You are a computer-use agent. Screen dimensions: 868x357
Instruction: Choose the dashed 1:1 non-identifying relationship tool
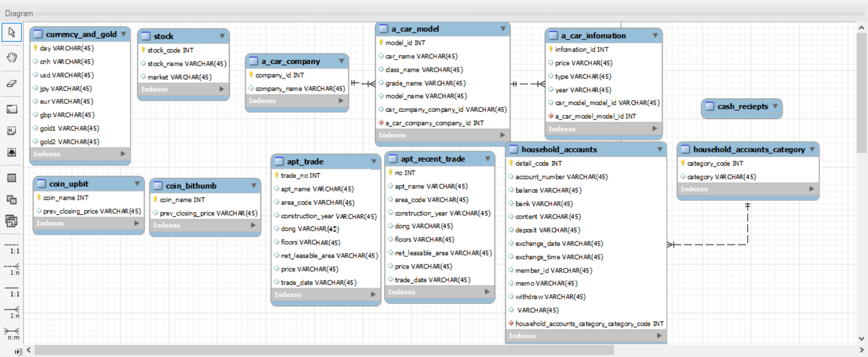pos(12,248)
